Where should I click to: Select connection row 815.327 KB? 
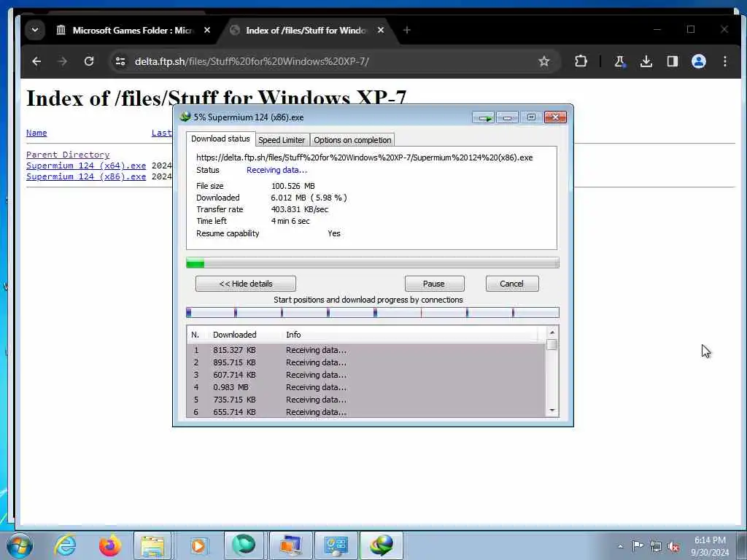click(366, 350)
